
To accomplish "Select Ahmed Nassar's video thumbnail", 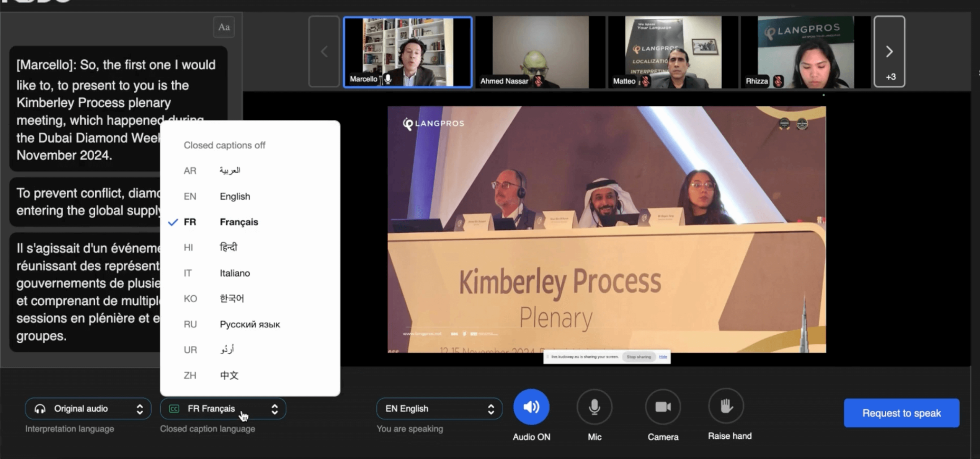I will click(x=541, y=52).
